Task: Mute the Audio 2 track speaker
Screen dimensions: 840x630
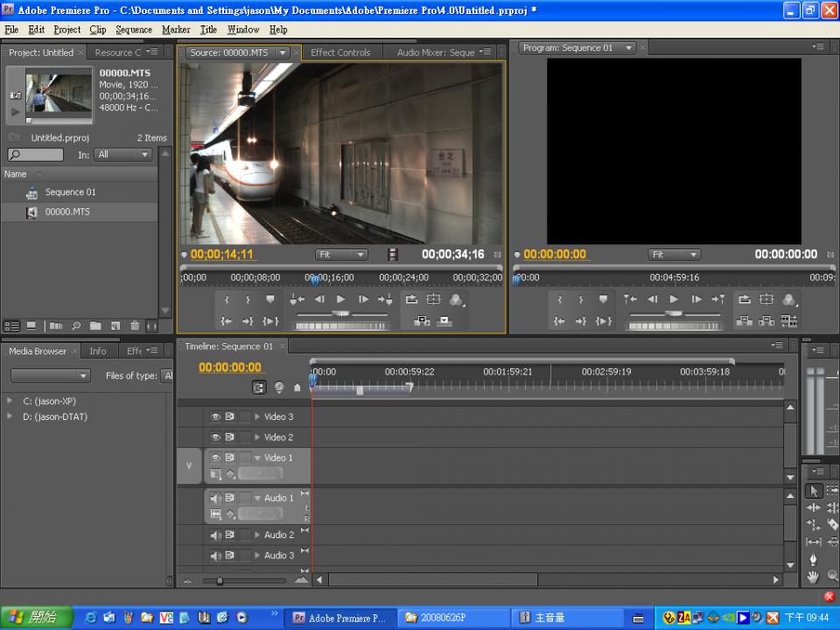Action: tap(215, 535)
